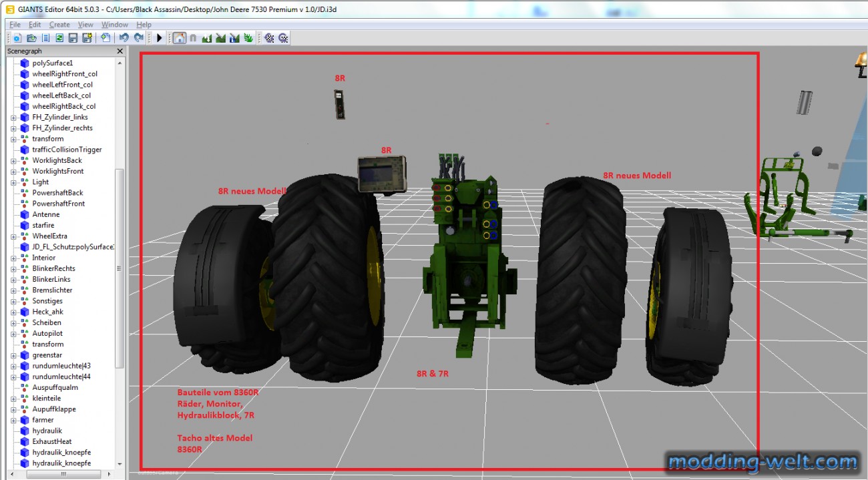Screen dimensions: 868x480
Task: Expand the FH_Zylinder_rechts node
Action: tap(13, 128)
